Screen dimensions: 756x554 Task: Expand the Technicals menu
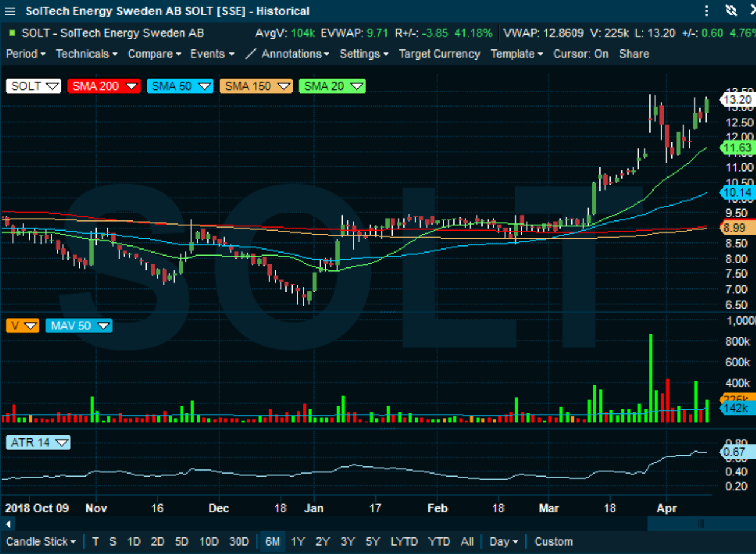(86, 54)
